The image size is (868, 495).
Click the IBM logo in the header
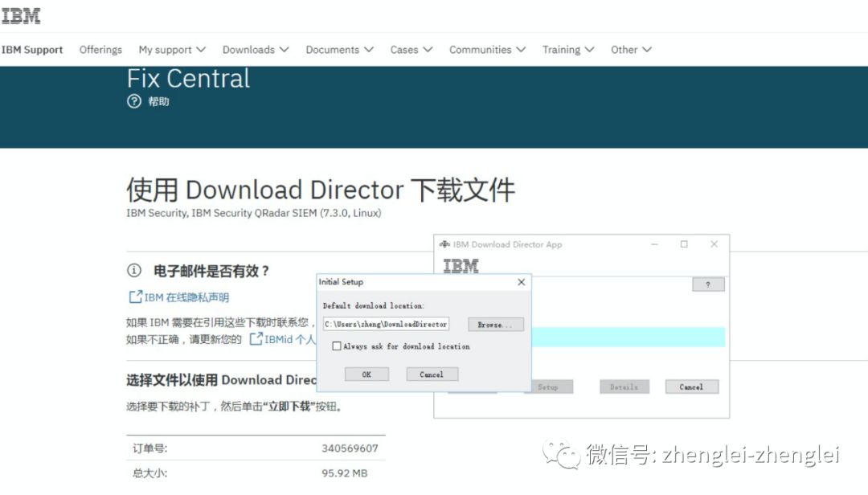(x=20, y=15)
